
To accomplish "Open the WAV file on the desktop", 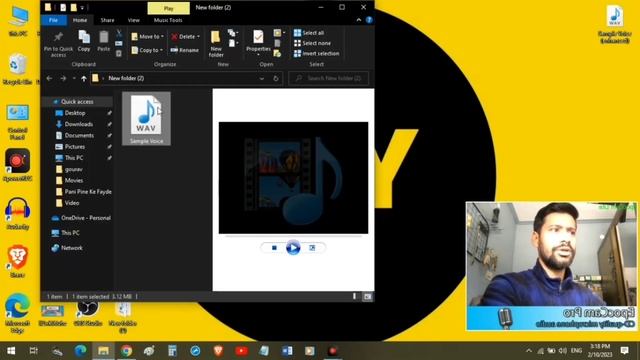I will coord(615,24).
